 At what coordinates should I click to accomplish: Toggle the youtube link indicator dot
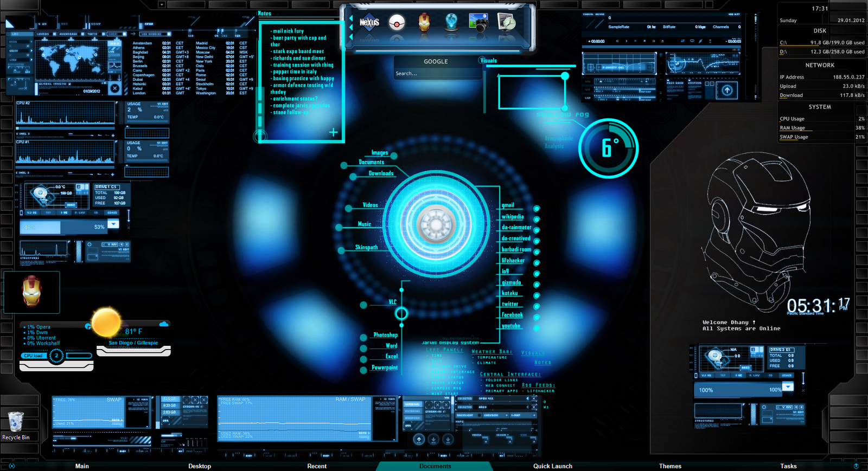click(537, 328)
